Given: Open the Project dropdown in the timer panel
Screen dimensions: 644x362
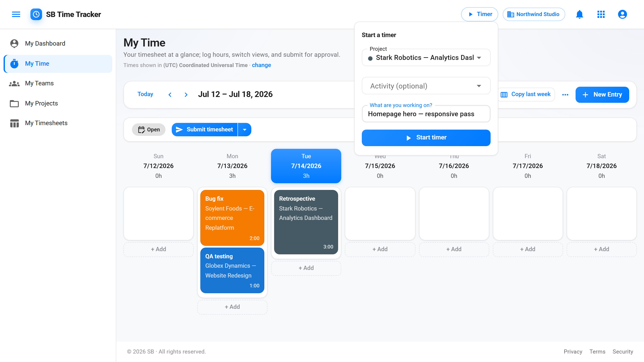Looking at the screenshot, I should [426, 58].
